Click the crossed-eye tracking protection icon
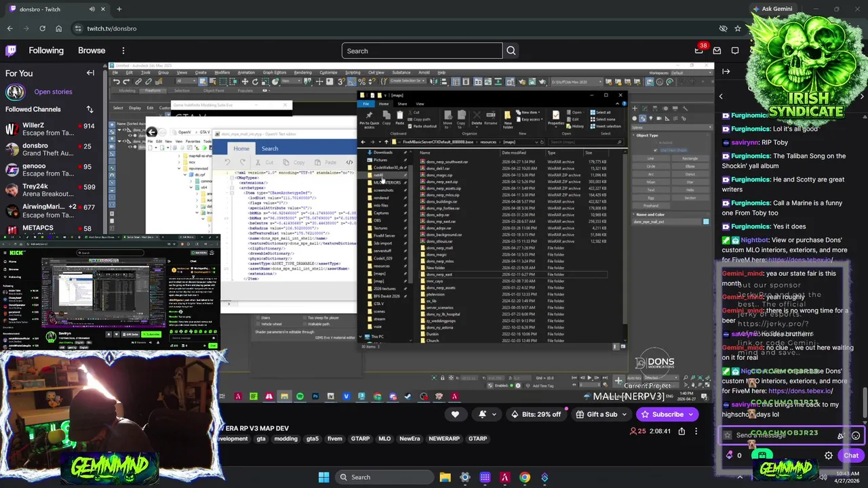 point(723,28)
